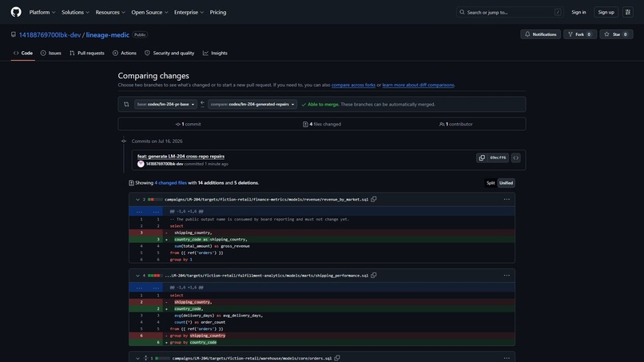
Task: Open the base branch dropdown
Action: coord(165,105)
